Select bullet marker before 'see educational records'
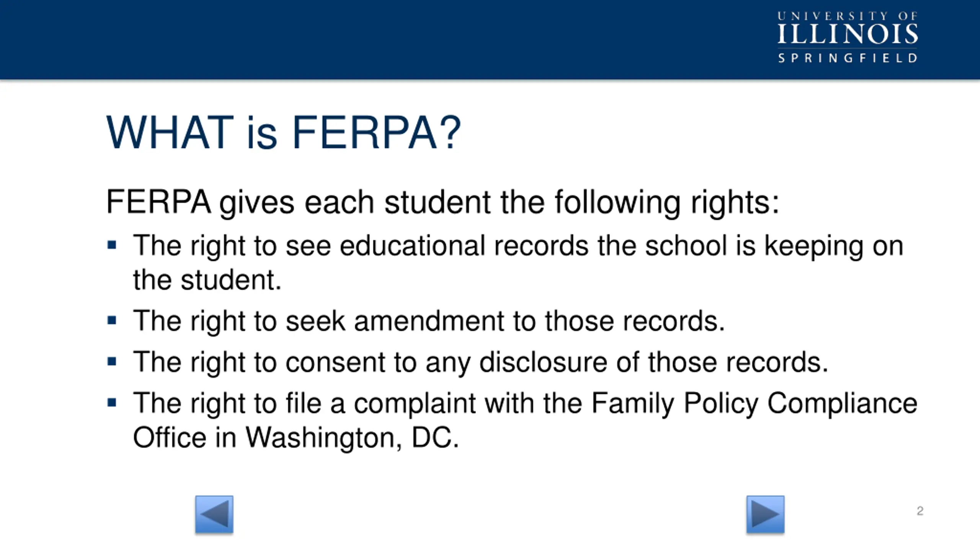Image resolution: width=980 pixels, height=551 pixels. click(112, 245)
